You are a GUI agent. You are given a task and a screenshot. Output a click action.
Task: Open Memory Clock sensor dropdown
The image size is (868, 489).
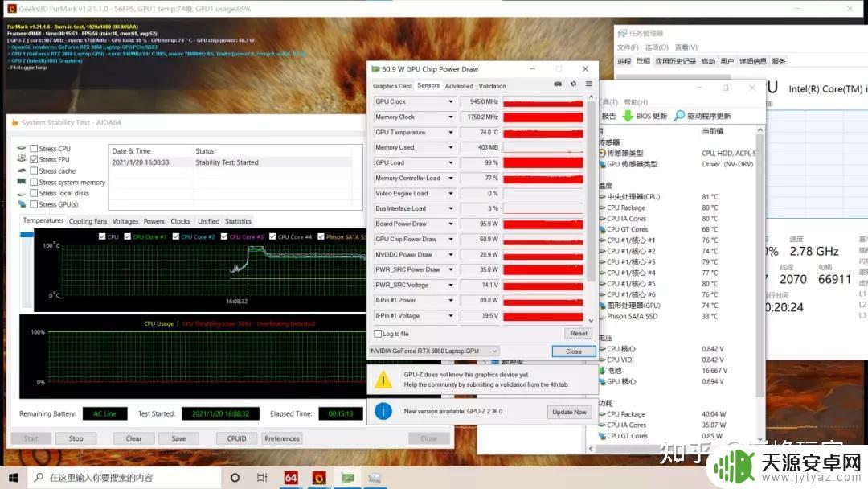click(451, 117)
